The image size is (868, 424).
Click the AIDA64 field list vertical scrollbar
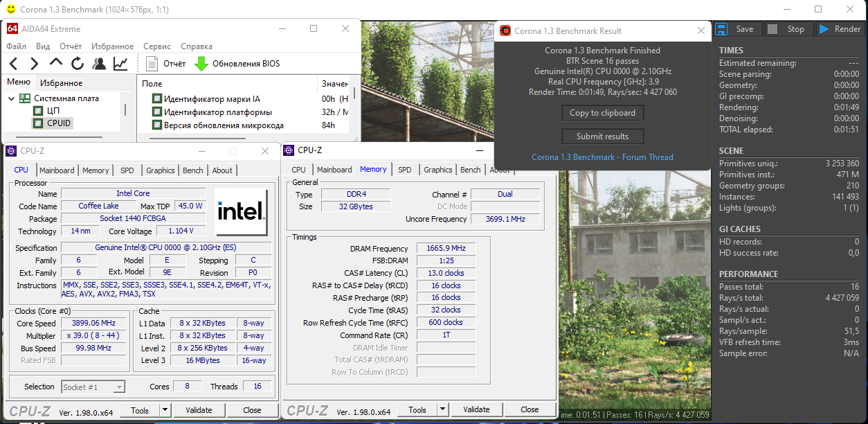tap(354, 94)
